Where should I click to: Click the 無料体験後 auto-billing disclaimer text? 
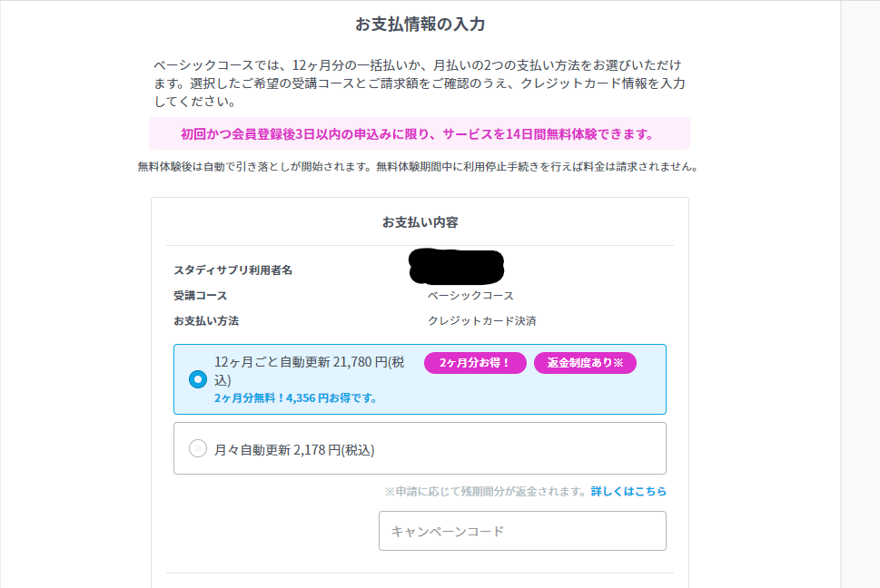point(418,167)
